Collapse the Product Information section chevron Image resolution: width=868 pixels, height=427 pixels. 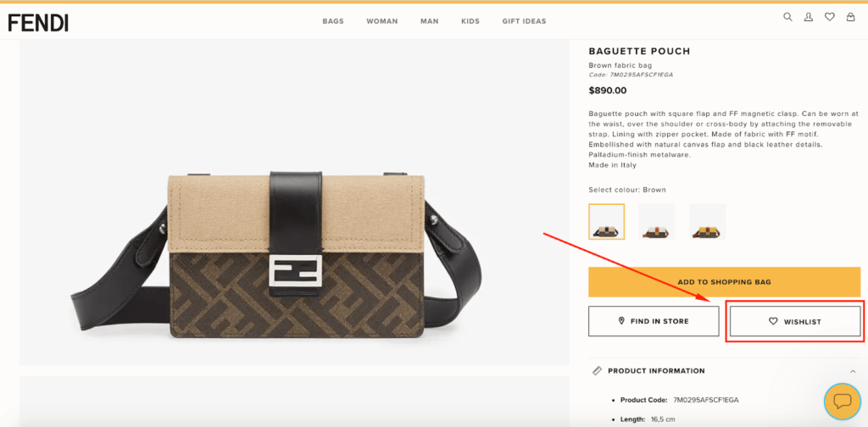point(852,371)
